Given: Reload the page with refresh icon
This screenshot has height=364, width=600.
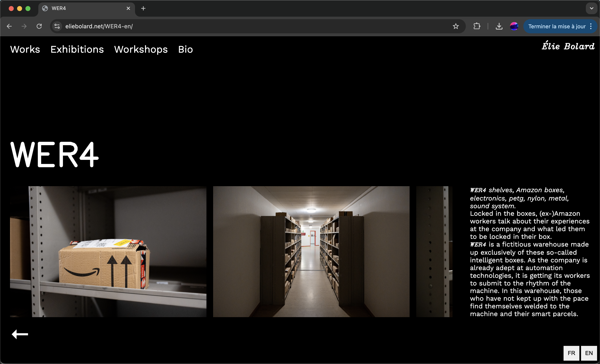Looking at the screenshot, I should point(39,26).
